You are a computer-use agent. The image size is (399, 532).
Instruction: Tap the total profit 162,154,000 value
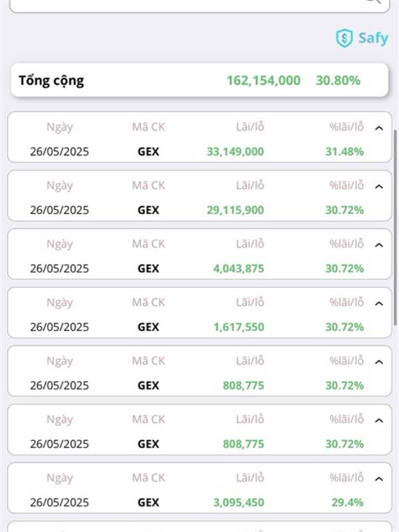point(263,80)
